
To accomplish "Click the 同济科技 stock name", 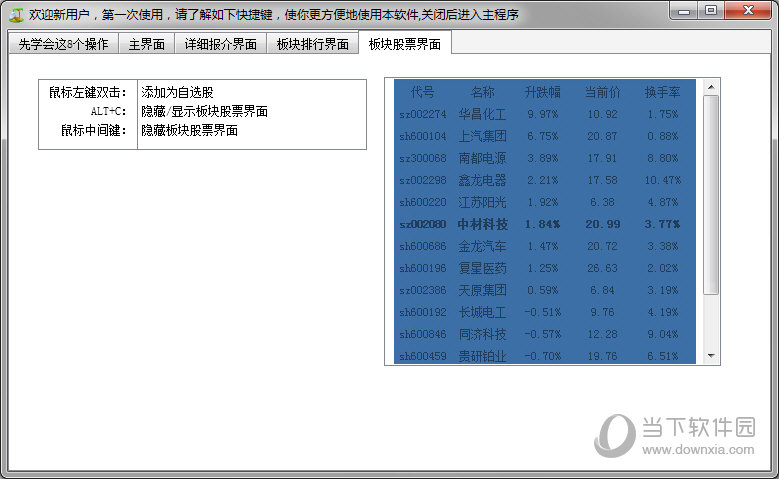I will [x=482, y=334].
